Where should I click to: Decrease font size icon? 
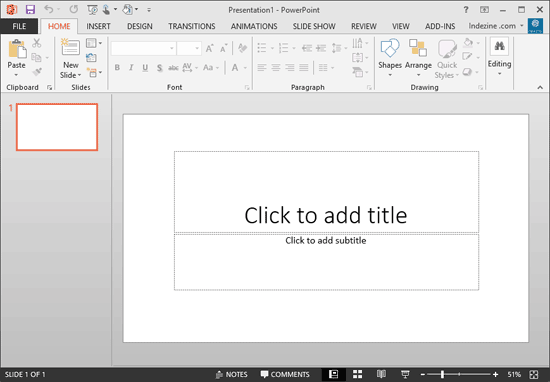tap(223, 48)
